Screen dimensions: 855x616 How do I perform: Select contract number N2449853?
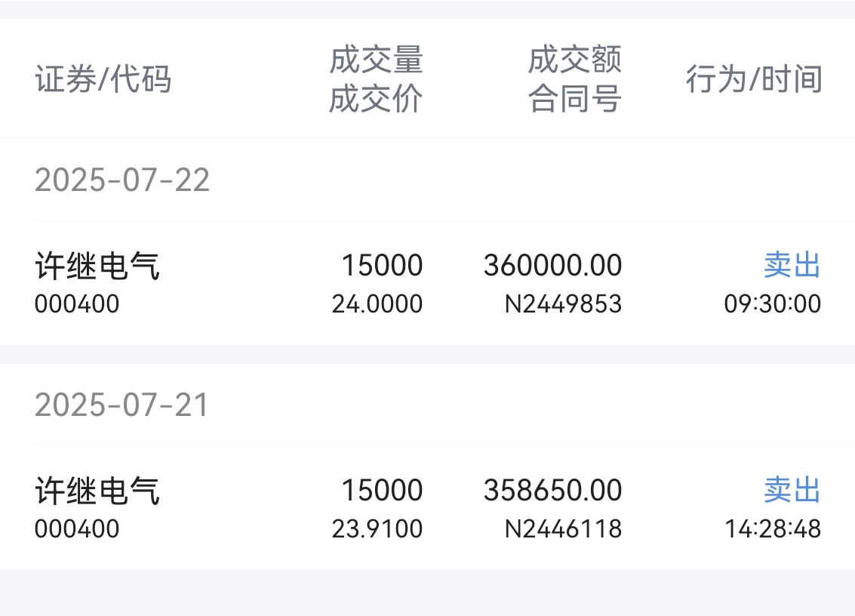coord(563,304)
